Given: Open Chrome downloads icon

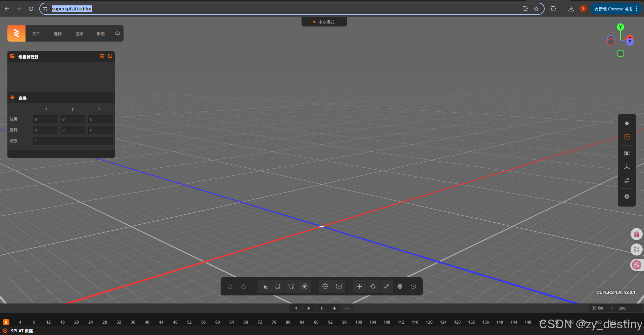Looking at the screenshot, I should point(571,9).
